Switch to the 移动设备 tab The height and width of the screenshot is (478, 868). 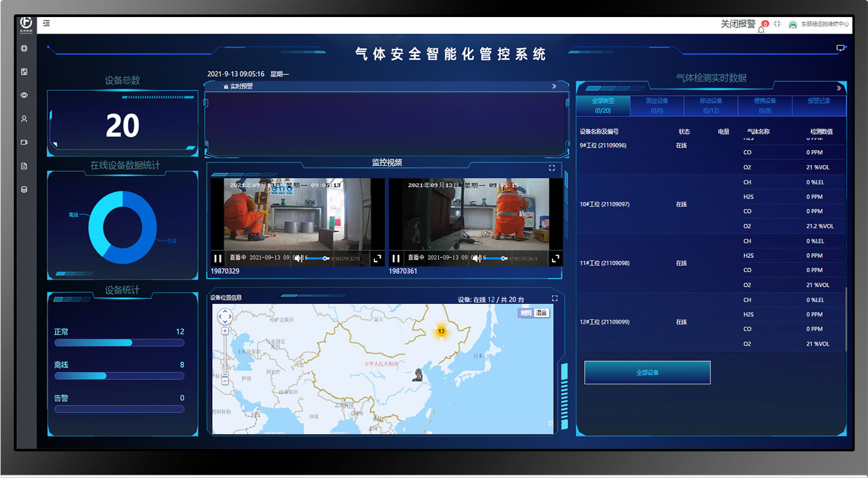(711, 106)
